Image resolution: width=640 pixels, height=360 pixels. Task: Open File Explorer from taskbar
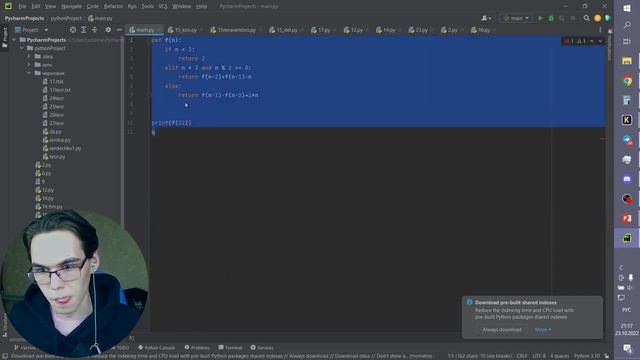pos(627,61)
